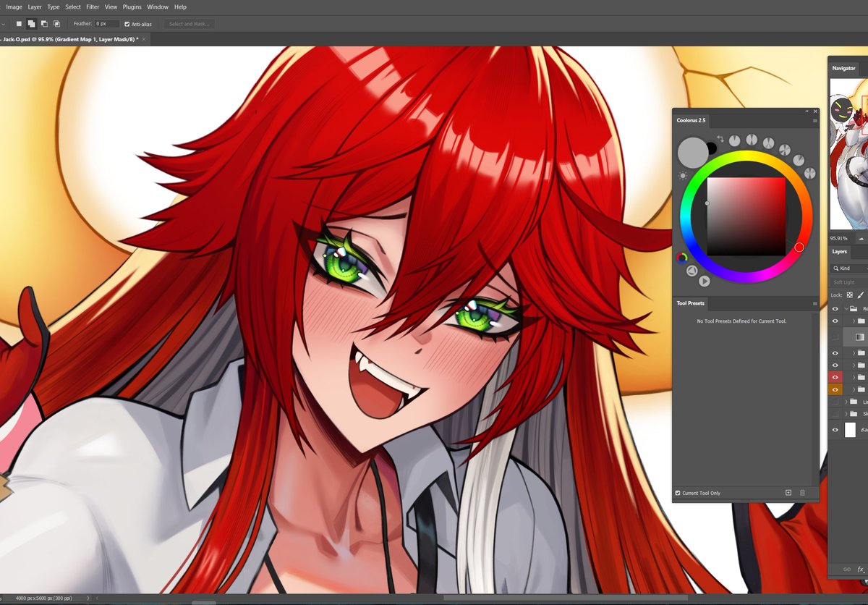Open the Window menu
The width and height of the screenshot is (868, 605).
click(x=158, y=7)
